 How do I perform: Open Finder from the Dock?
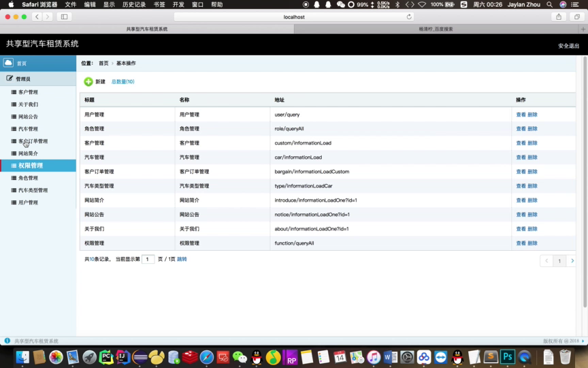(x=22, y=357)
